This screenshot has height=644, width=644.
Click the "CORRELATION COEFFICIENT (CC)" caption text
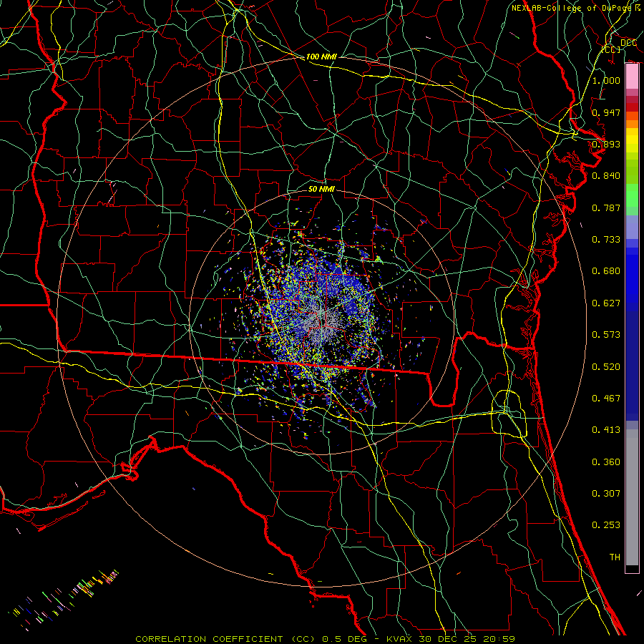[x=226, y=639]
